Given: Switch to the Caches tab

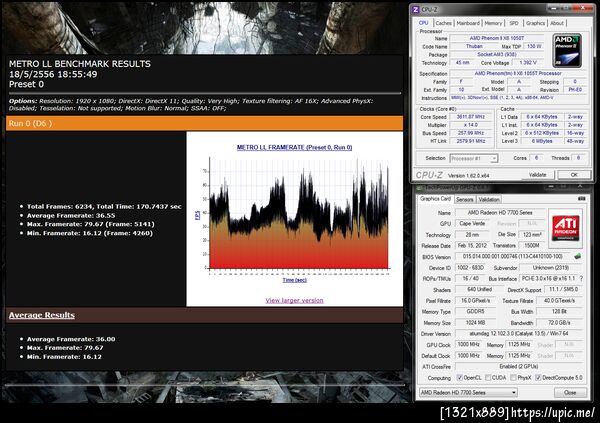Looking at the screenshot, I should [x=443, y=23].
